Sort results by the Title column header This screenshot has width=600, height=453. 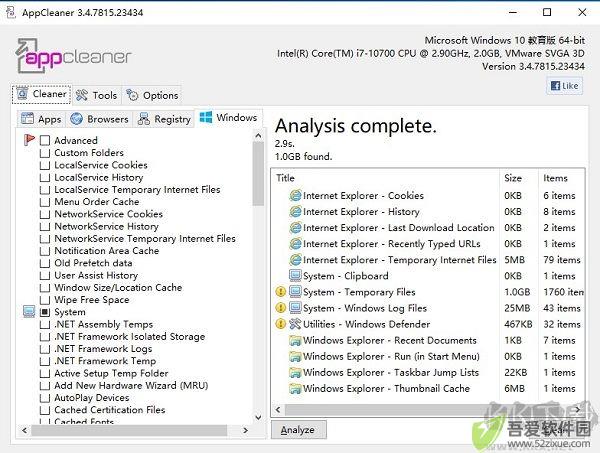[385, 178]
